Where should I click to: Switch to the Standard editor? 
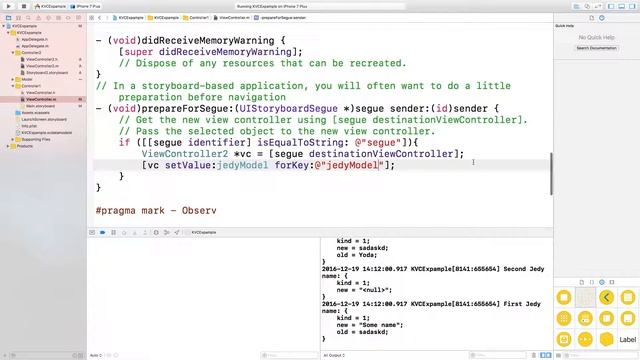pyautogui.click(x=577, y=7)
